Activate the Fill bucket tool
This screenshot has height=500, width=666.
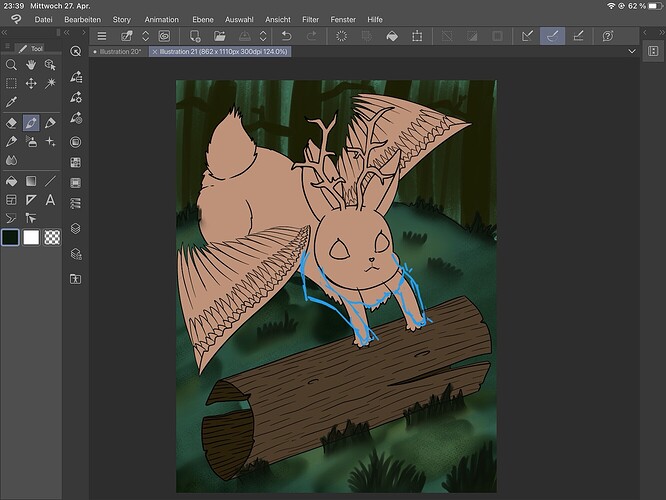pyautogui.click(x=11, y=181)
